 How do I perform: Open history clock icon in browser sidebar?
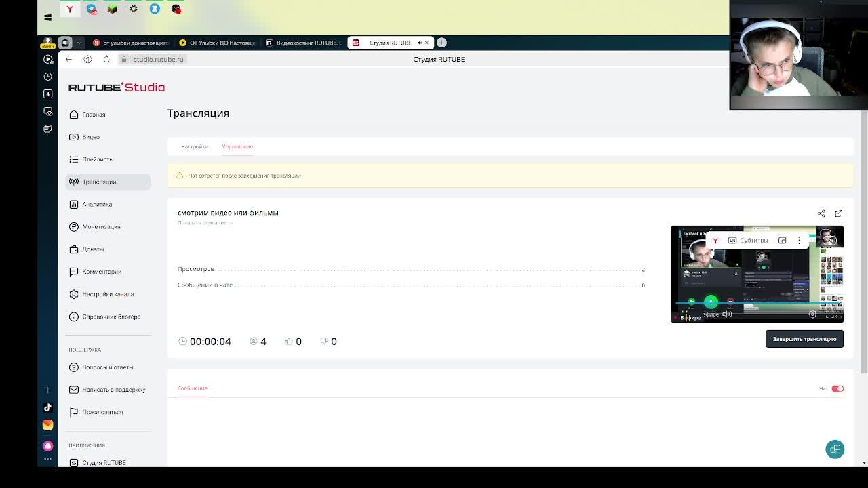click(x=47, y=77)
